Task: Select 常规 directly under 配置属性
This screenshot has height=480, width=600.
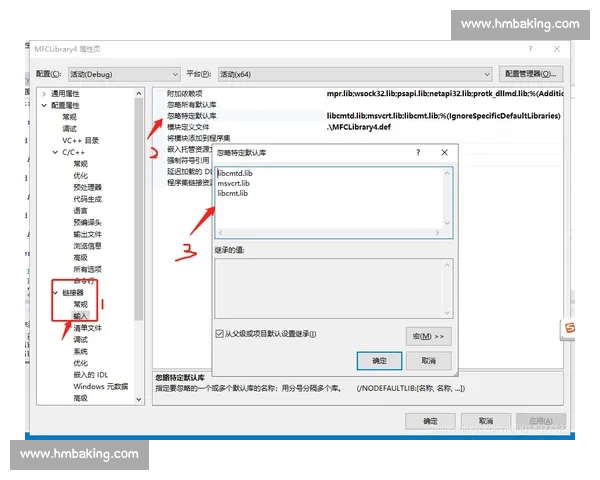Action: tap(69, 117)
